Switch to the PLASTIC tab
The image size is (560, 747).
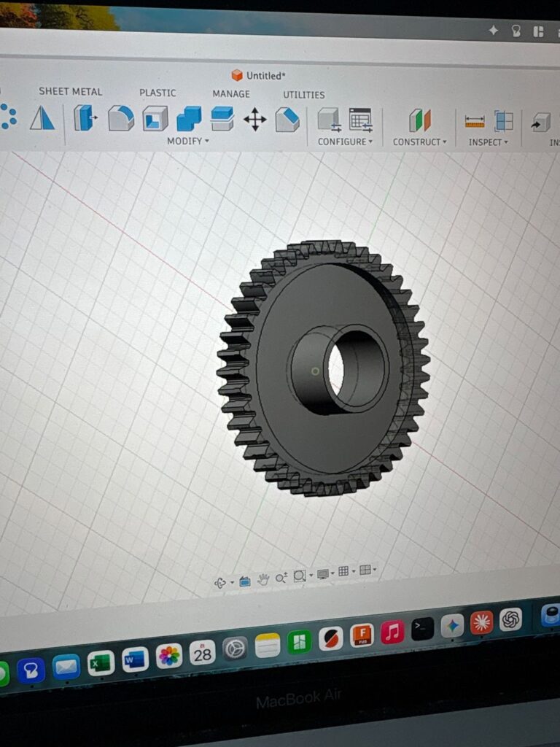(157, 93)
